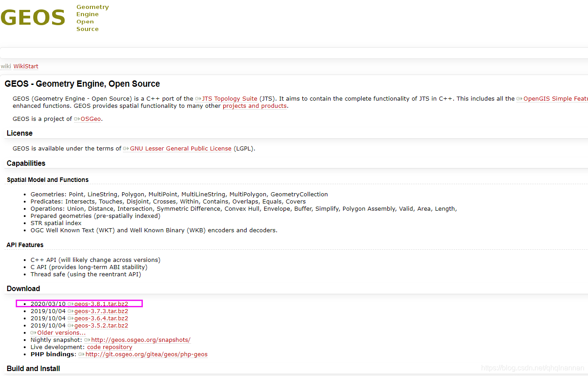Click external-link icon before GNU Lesser license
588x376 pixels.
[126, 148]
